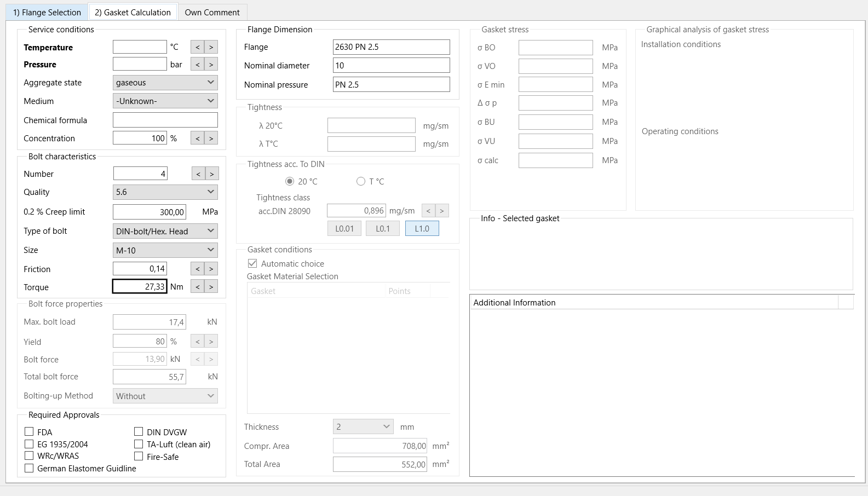Screen dimensions: 868x496
Task: Open the Aggregate state dropdown
Action: [165, 83]
